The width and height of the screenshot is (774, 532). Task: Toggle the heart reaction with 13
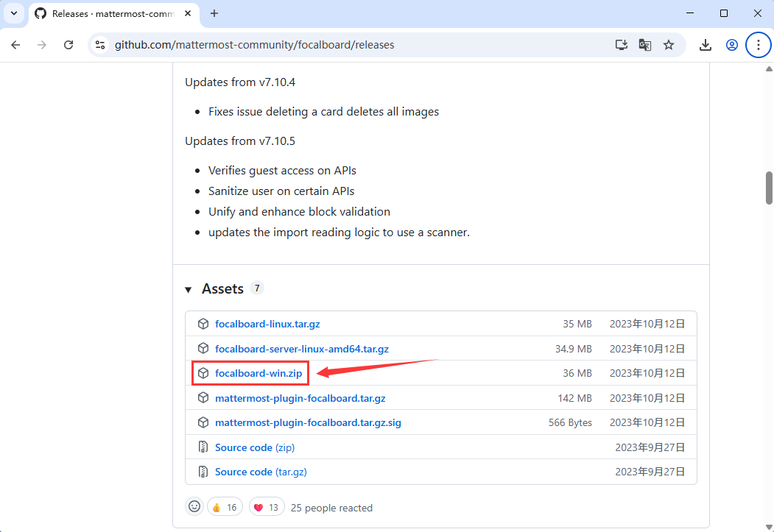267,507
